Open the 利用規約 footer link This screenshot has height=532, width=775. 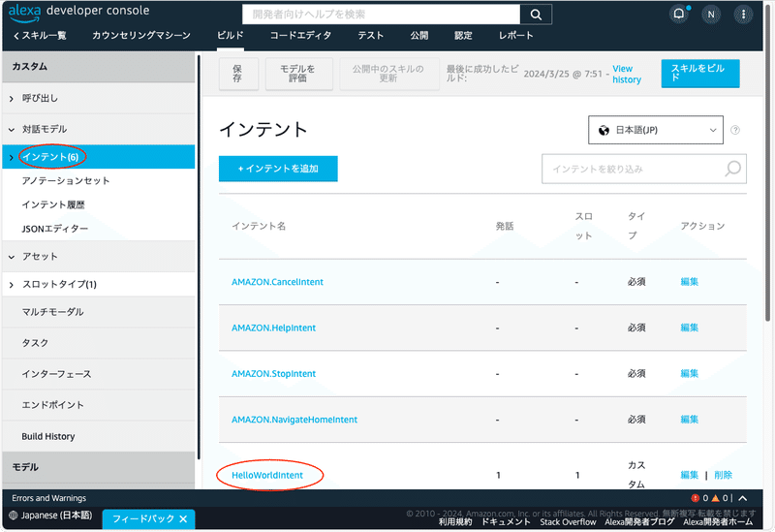click(x=454, y=522)
